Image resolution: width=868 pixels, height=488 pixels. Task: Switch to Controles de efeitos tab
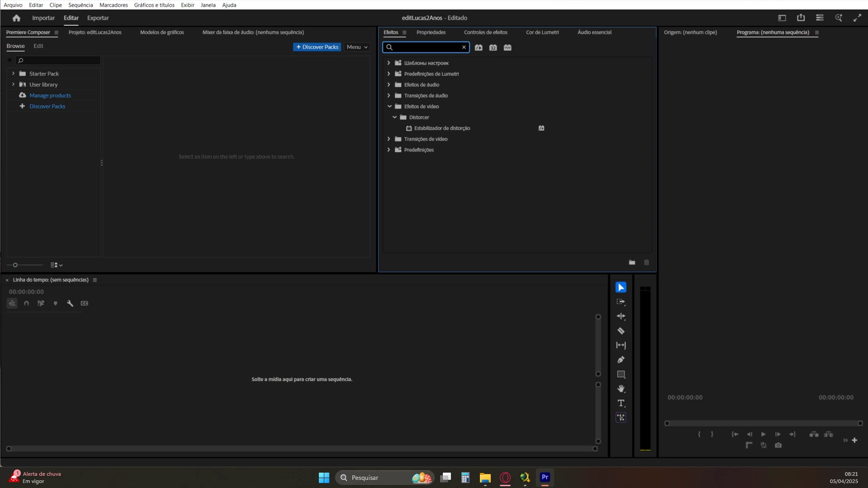click(x=485, y=32)
